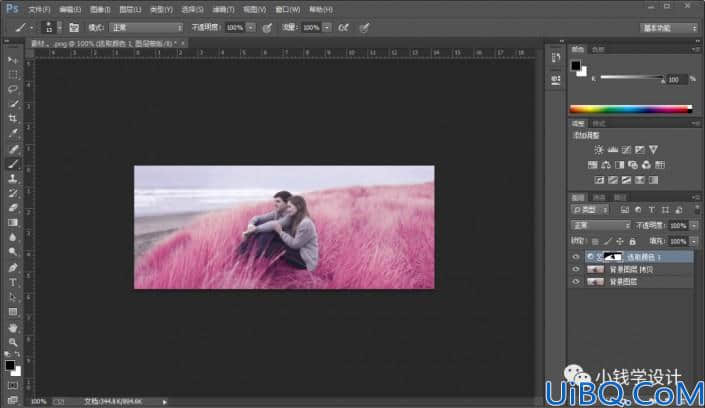Viewport: 705px width, 408px height.
Task: Switch to the 色板 tab
Action: coord(598,49)
